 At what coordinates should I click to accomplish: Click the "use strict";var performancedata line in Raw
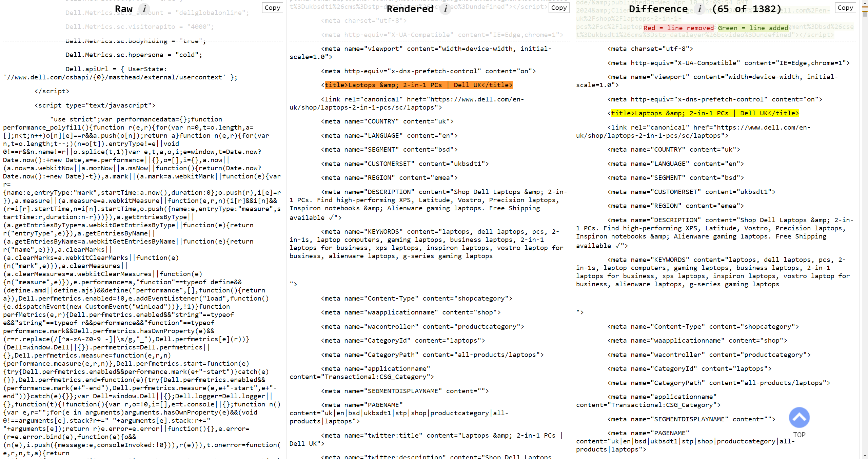coord(136,119)
